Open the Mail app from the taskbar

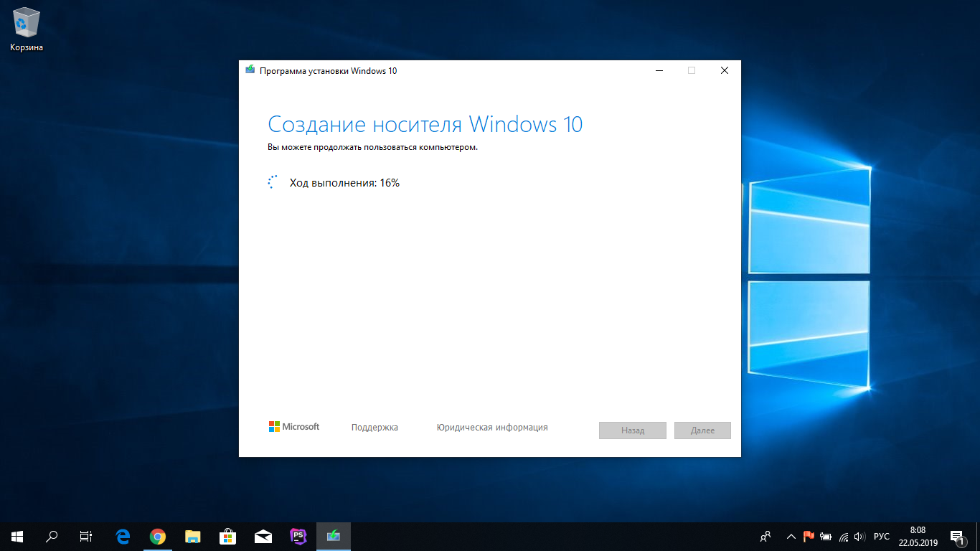(x=263, y=537)
